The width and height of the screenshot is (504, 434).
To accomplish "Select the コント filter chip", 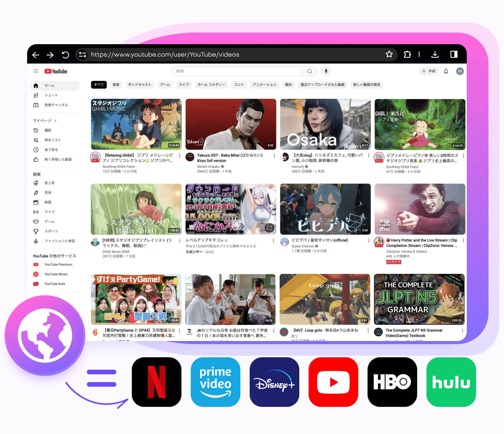I will pyautogui.click(x=239, y=84).
